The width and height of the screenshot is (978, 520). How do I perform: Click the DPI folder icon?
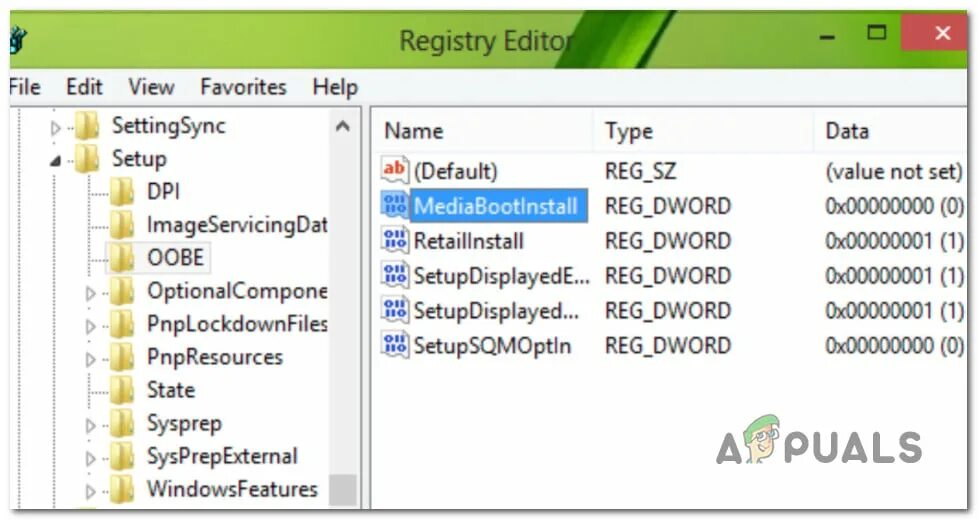(x=122, y=191)
